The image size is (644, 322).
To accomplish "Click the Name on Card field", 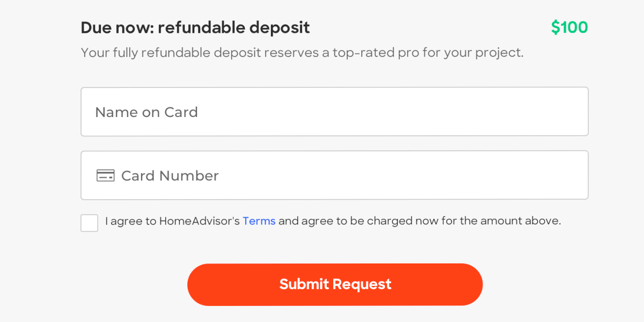I will 335,111.
